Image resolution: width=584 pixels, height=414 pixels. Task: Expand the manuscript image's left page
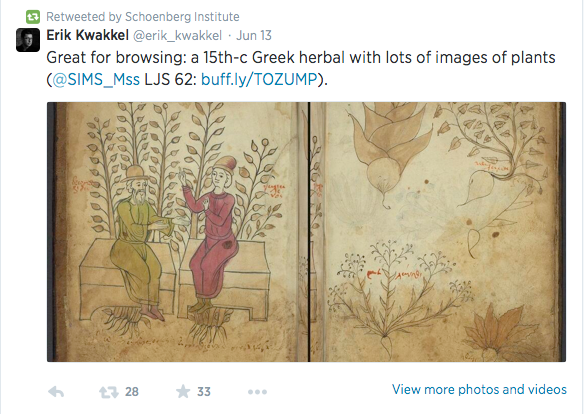click(178, 232)
